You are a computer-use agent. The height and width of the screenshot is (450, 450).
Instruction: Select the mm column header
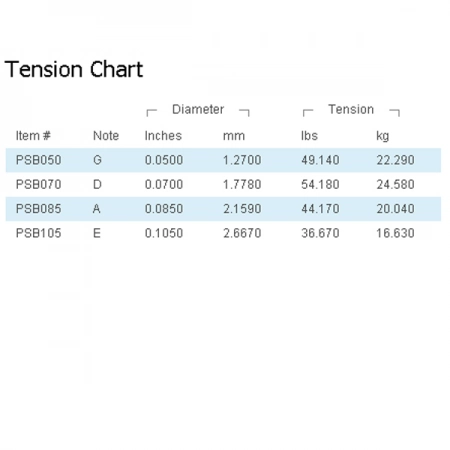coord(234,136)
